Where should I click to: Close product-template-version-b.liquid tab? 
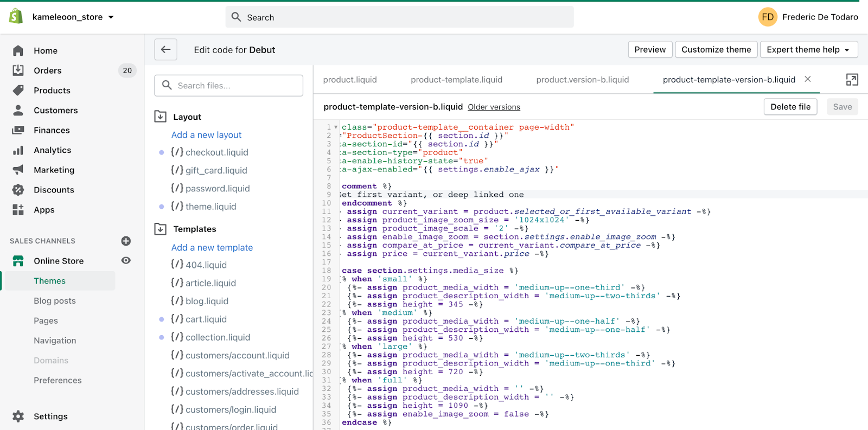point(807,79)
